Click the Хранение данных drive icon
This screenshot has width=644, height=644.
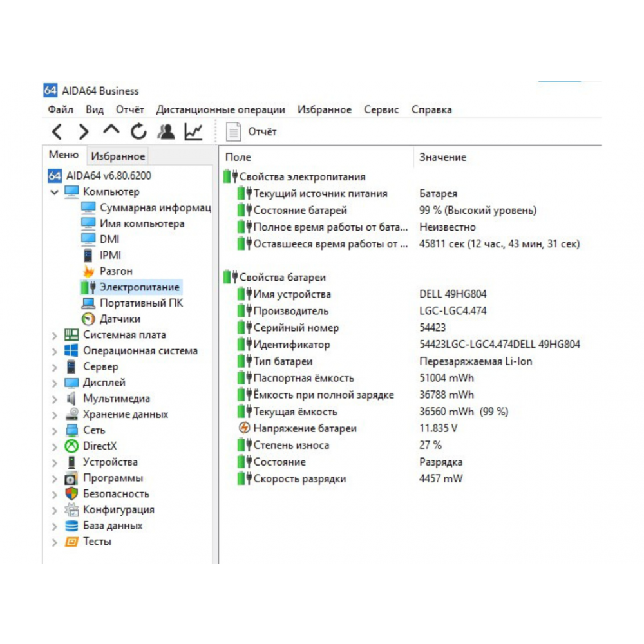tap(71, 414)
